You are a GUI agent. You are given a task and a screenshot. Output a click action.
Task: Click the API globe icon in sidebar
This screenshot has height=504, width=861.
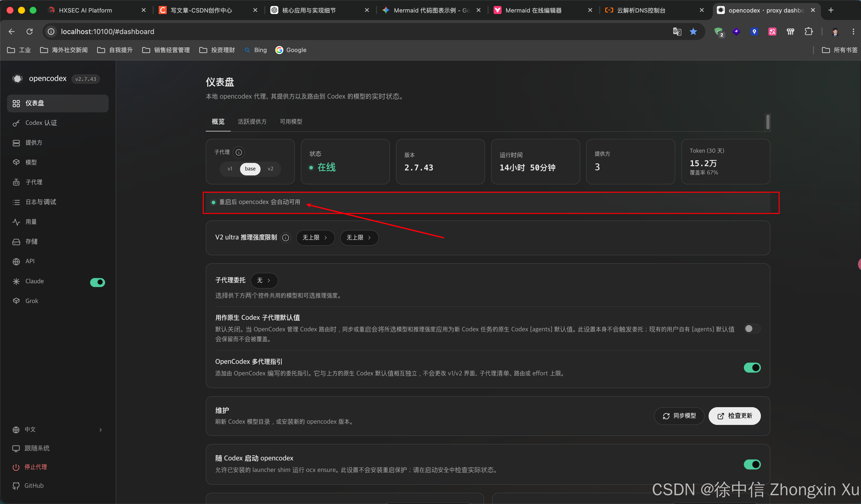(x=16, y=262)
